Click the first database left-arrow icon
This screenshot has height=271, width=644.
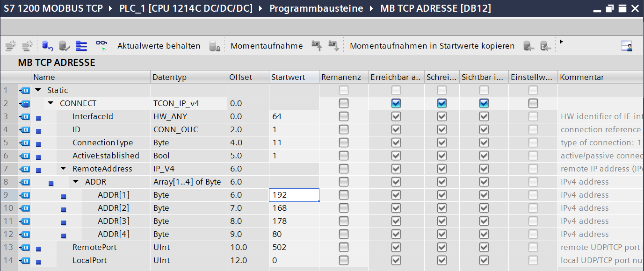[529, 46]
